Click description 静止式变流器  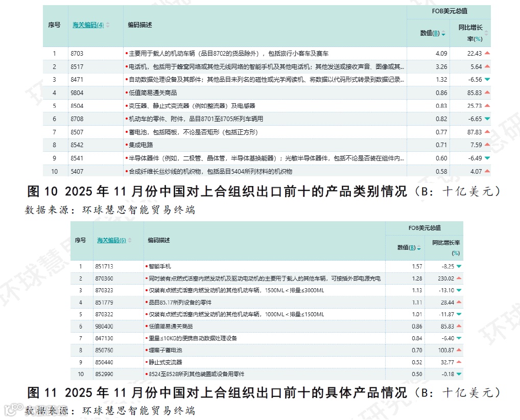click(x=165, y=362)
